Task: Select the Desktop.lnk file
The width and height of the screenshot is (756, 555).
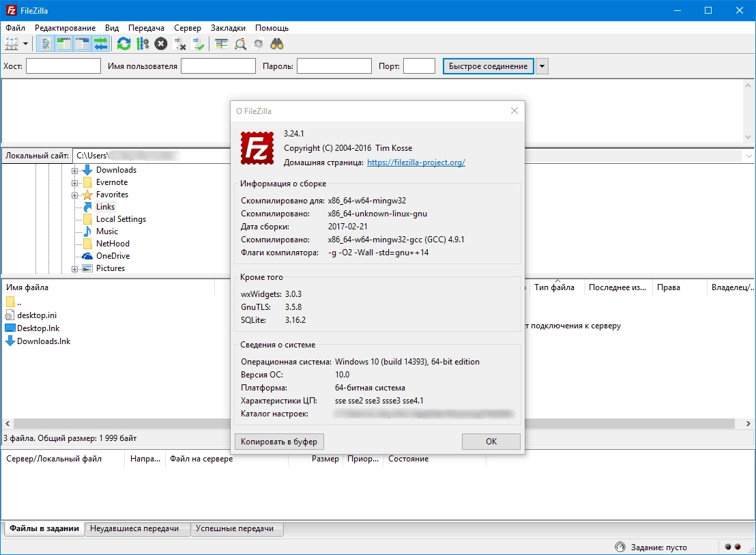Action: pyautogui.click(x=38, y=328)
